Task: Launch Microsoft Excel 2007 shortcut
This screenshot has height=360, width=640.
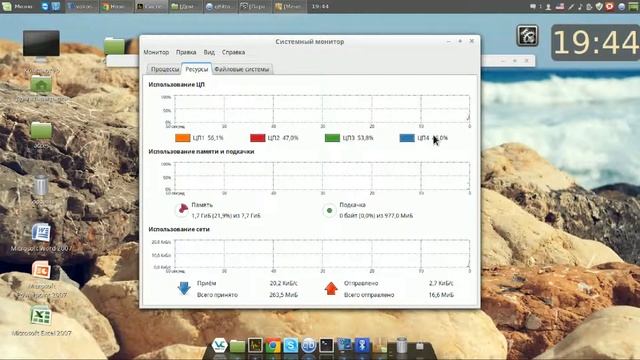Action: (41, 316)
